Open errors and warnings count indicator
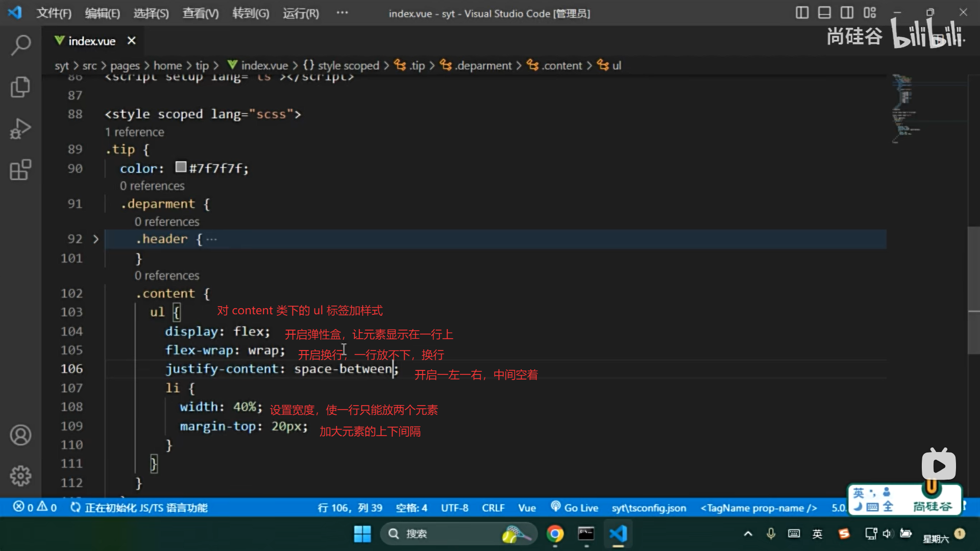 coord(35,508)
